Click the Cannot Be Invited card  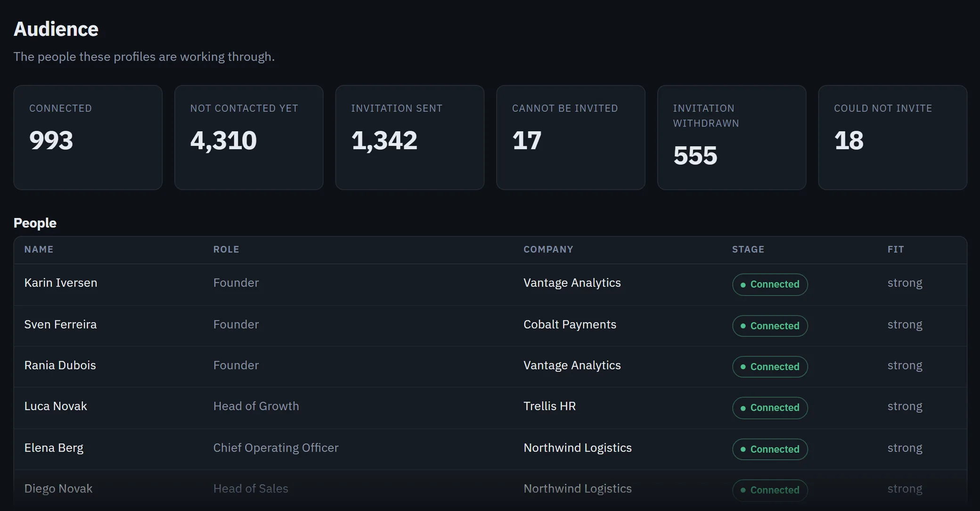pos(571,138)
